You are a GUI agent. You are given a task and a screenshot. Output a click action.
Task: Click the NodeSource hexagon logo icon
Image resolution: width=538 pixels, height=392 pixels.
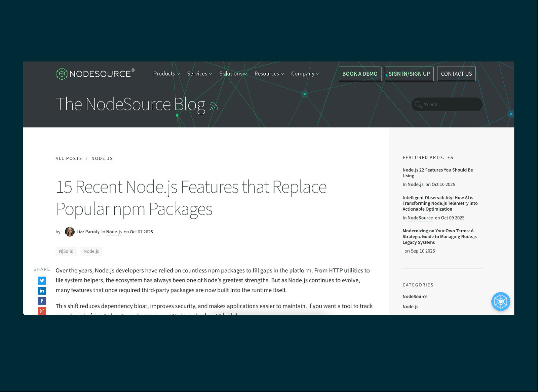[x=62, y=74]
